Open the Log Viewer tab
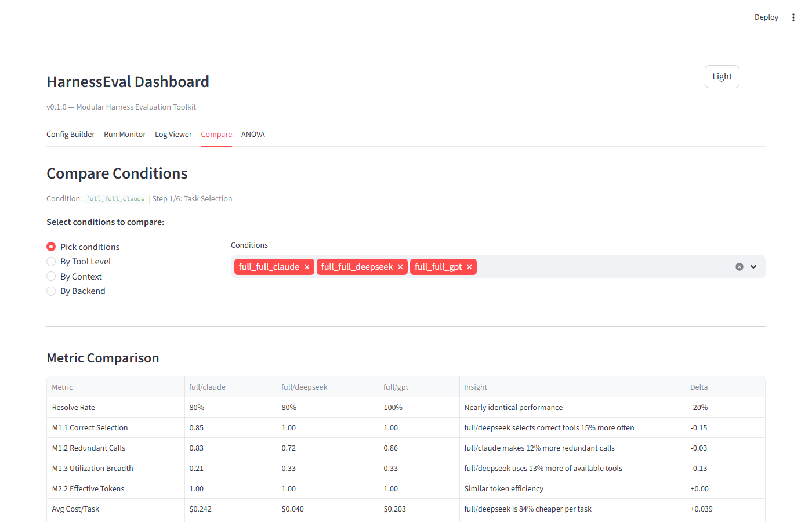This screenshot has height=522, width=812. tap(173, 134)
